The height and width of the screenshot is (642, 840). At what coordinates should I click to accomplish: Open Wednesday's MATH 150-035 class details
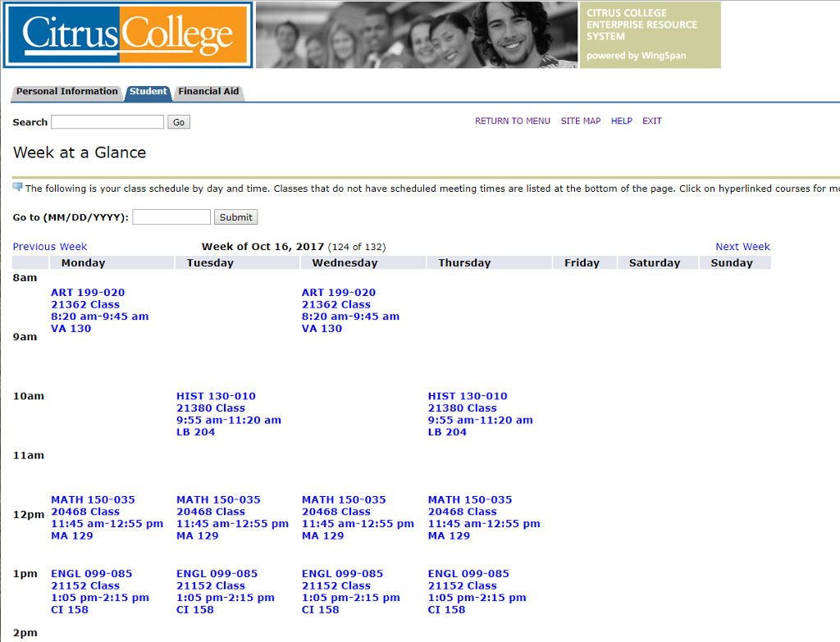343,499
